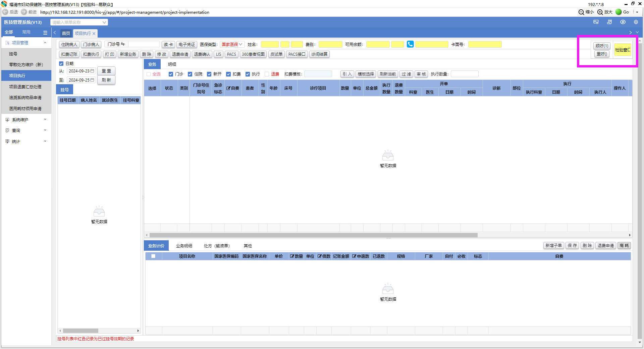Click the 新增子单 button
644x349 pixels.
[554, 246]
